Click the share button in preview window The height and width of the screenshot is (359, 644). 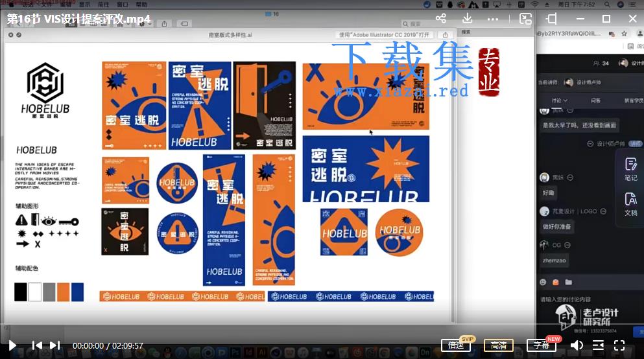(x=445, y=35)
